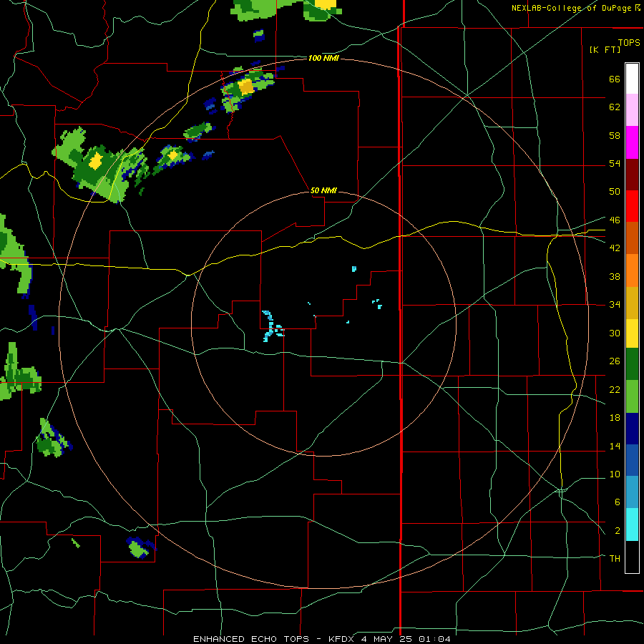644x644 pixels.
Task: Click the legend value 22
Action: click(614, 389)
